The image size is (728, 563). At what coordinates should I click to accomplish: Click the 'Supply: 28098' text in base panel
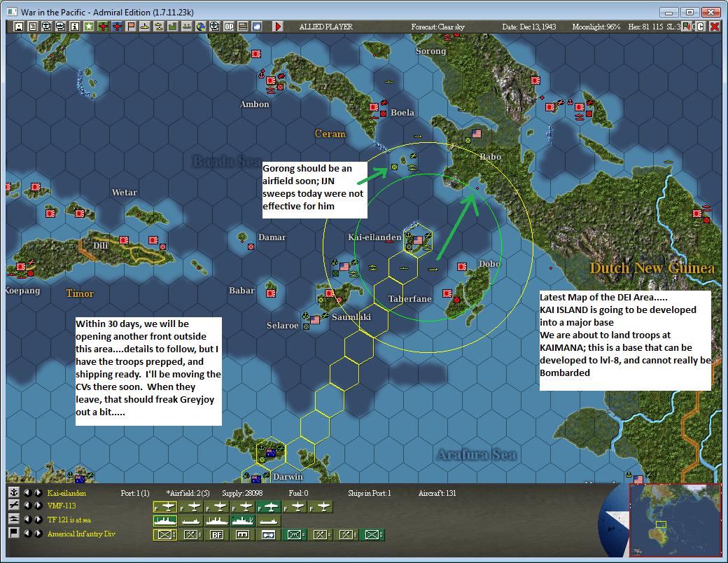click(x=242, y=493)
